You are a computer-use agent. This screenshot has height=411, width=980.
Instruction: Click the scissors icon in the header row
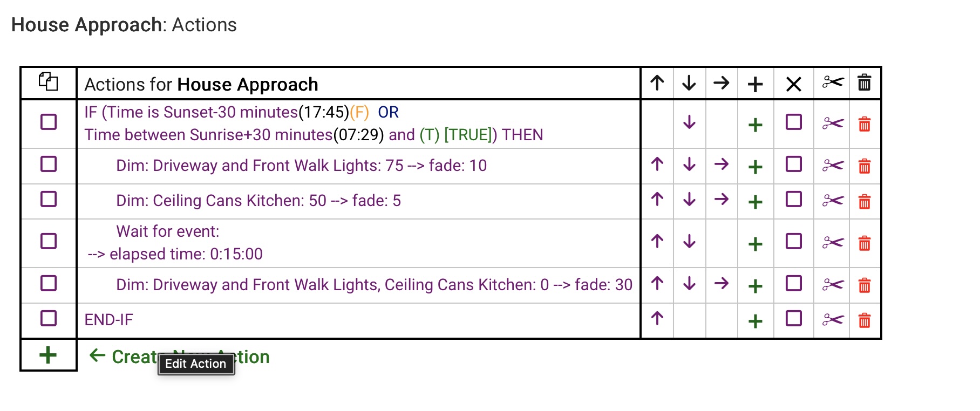coord(833,83)
